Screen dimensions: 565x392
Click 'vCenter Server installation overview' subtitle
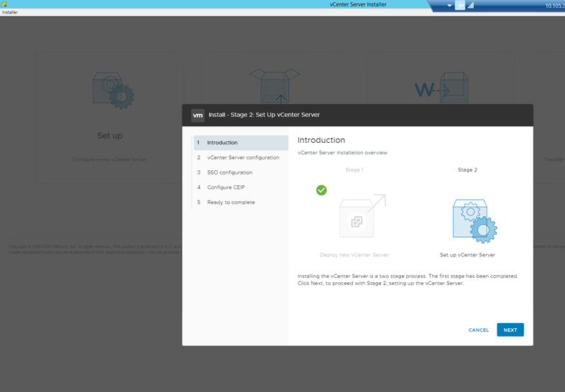click(x=342, y=153)
